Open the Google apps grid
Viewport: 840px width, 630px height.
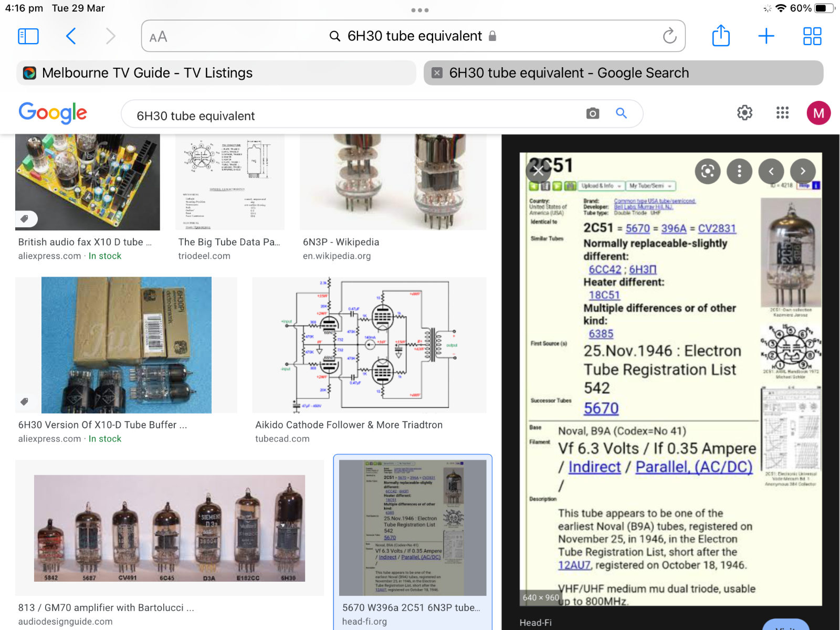782,113
